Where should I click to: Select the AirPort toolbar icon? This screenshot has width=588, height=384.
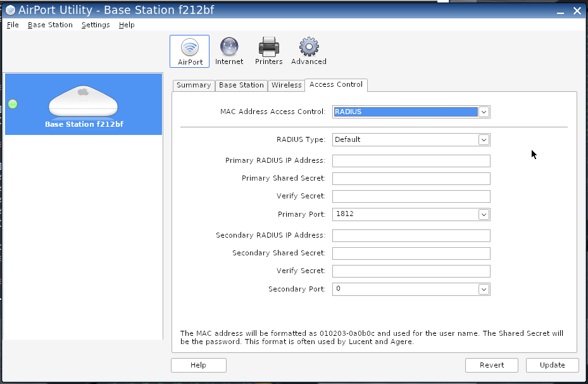tap(189, 51)
